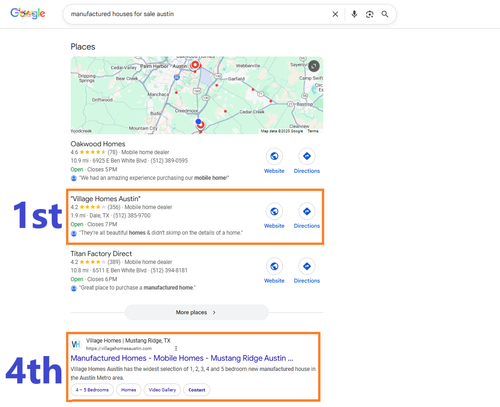Click the Places heading
This screenshot has width=500, height=407.
tap(83, 47)
